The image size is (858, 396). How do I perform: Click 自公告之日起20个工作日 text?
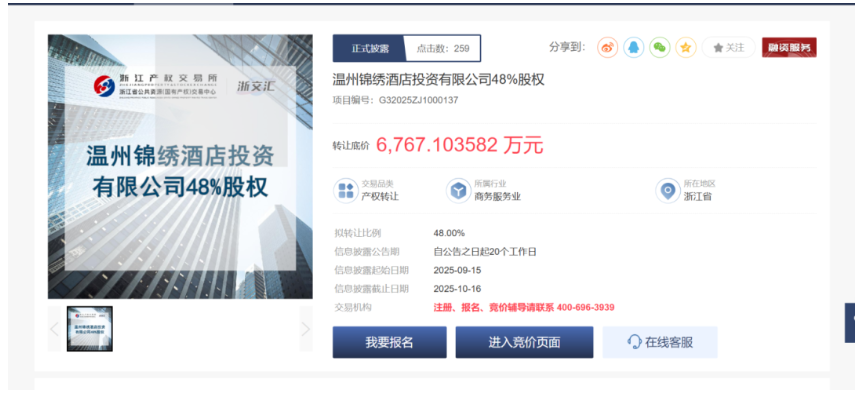point(485,252)
